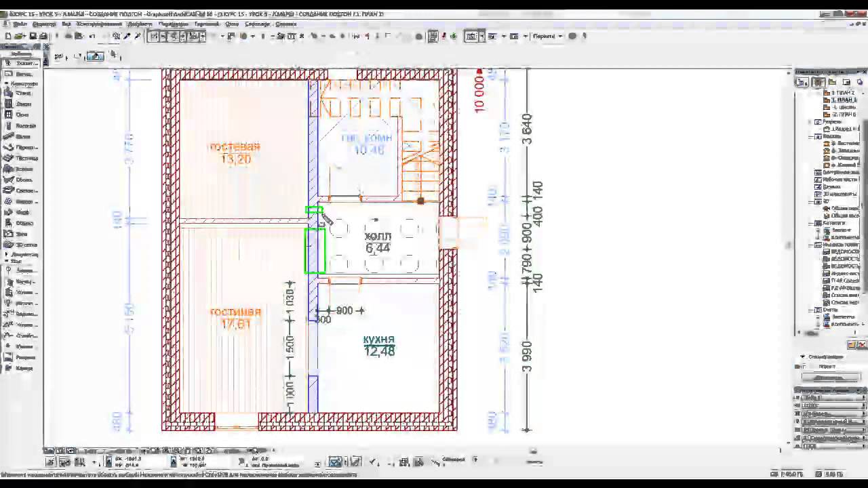Open the Документ menu
Image resolution: width=868 pixels, height=488 pixels.
[x=140, y=24]
